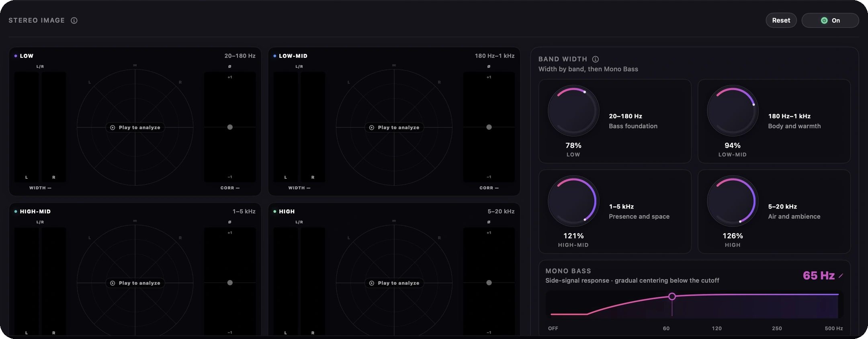Click the HIGH-MID correlation meter dot
Viewport: 868px width, 339px height.
click(x=230, y=282)
